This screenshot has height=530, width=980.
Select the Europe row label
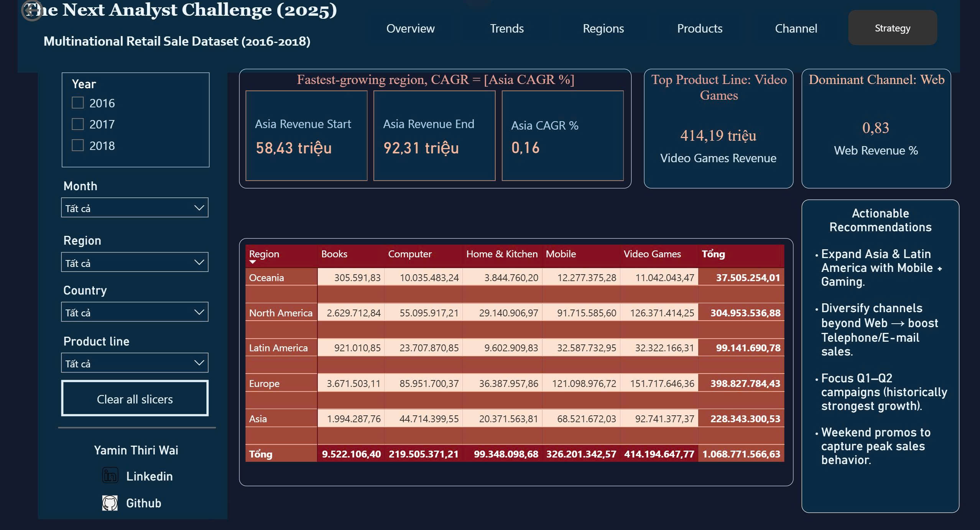pos(264,384)
